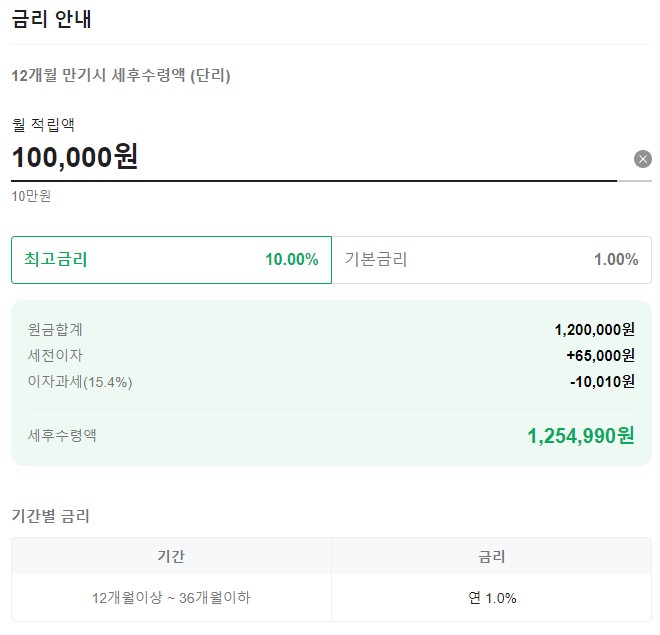
Task: Click the 기간 column header
Action: pyautogui.click(x=171, y=556)
